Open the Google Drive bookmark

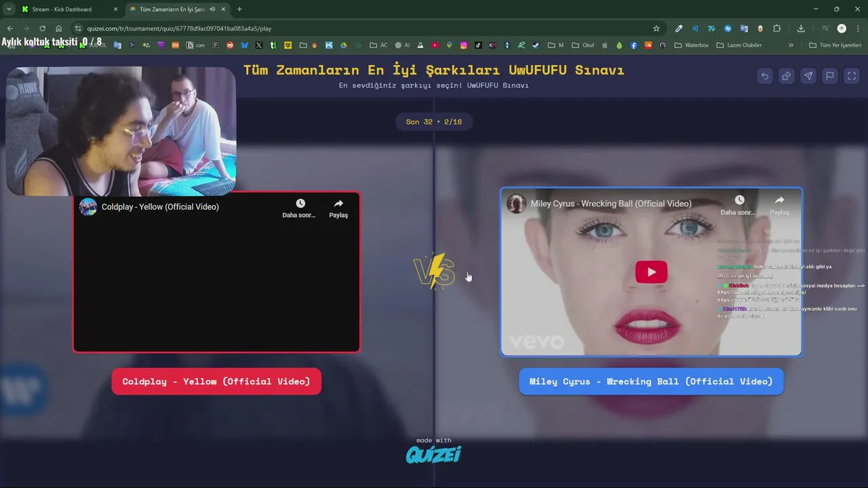point(343,45)
